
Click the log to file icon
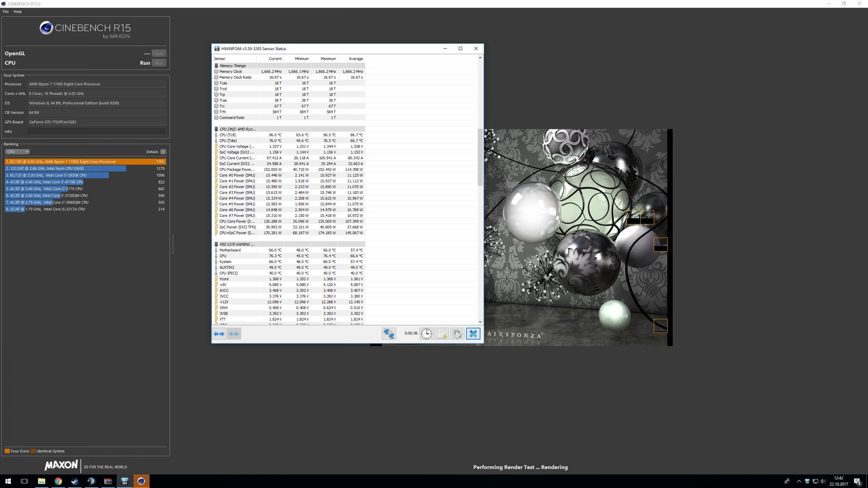tap(442, 334)
